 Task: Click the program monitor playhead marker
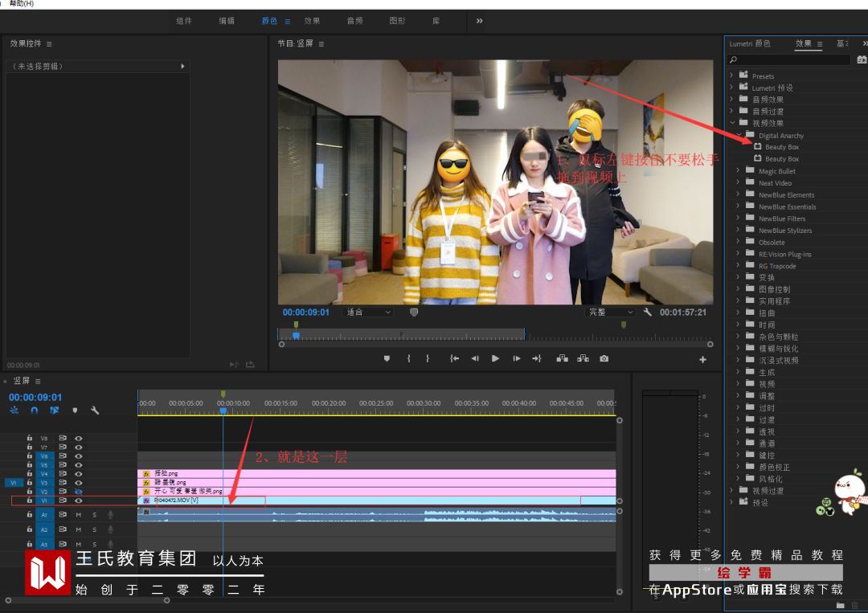(x=296, y=335)
